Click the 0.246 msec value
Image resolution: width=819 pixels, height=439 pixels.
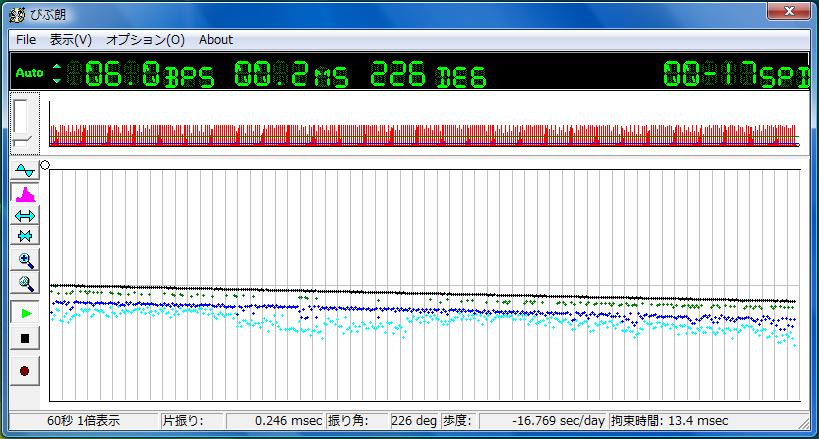[275, 421]
